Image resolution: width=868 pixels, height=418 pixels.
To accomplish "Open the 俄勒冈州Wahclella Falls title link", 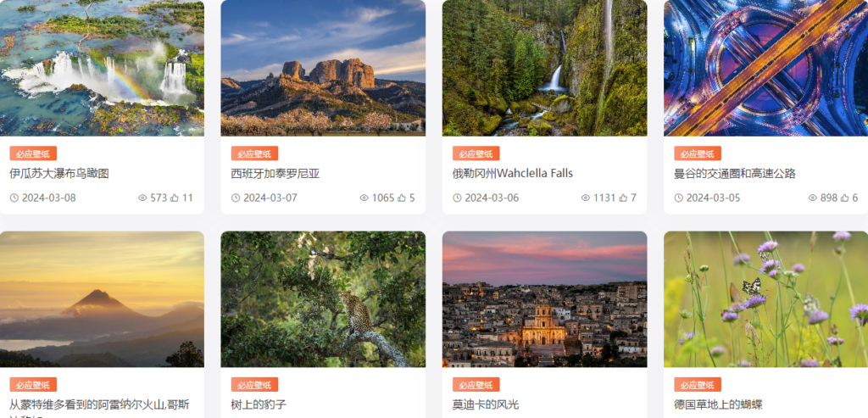I will pyautogui.click(x=513, y=173).
